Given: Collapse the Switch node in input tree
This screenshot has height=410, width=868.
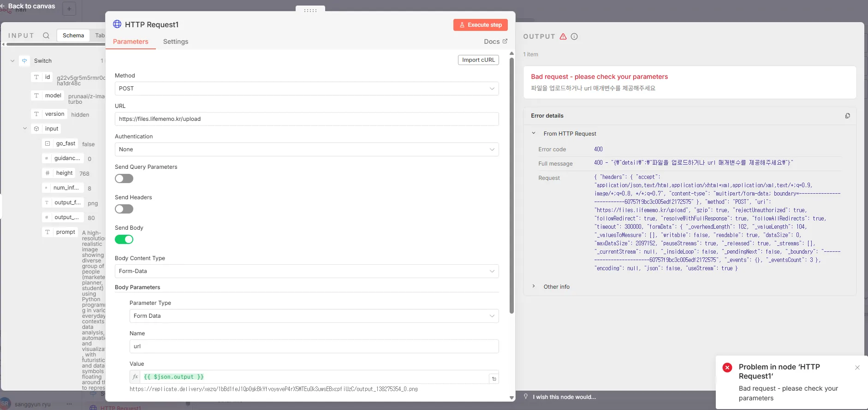Looking at the screenshot, I should tap(12, 61).
